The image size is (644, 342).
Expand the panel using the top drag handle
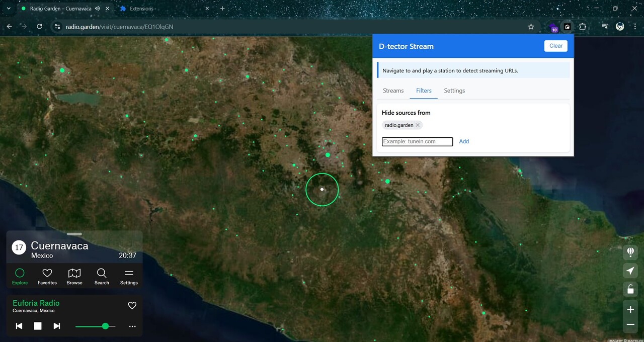pyautogui.click(x=74, y=234)
